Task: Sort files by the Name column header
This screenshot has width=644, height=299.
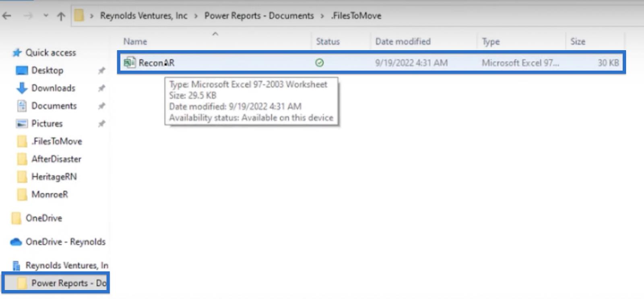Action: 135,41
